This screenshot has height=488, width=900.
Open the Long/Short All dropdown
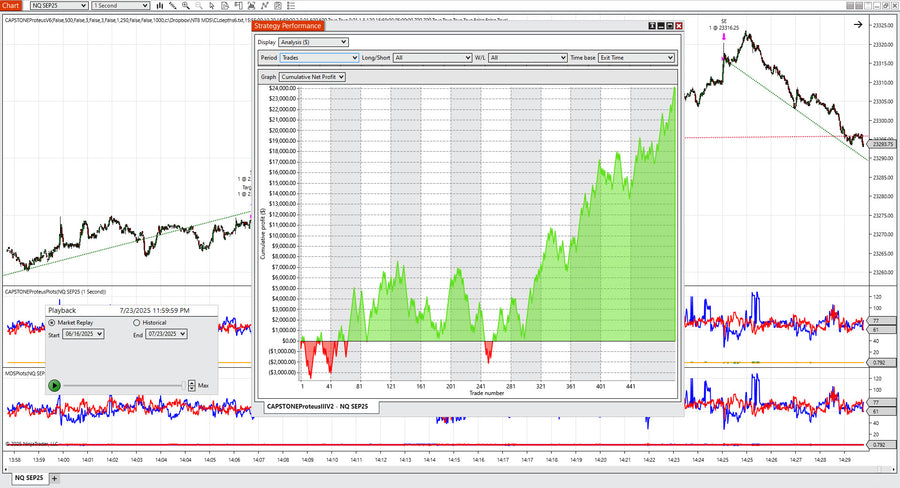pos(433,57)
